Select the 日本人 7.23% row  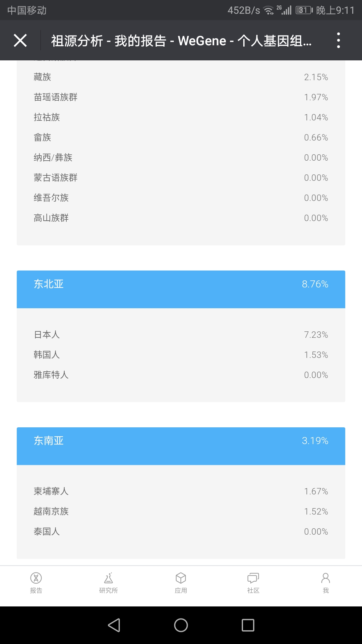coord(181,334)
